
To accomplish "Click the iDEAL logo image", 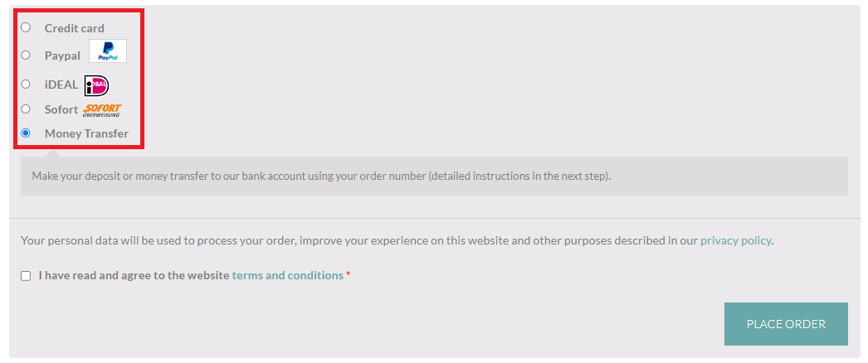I will 97,85.
